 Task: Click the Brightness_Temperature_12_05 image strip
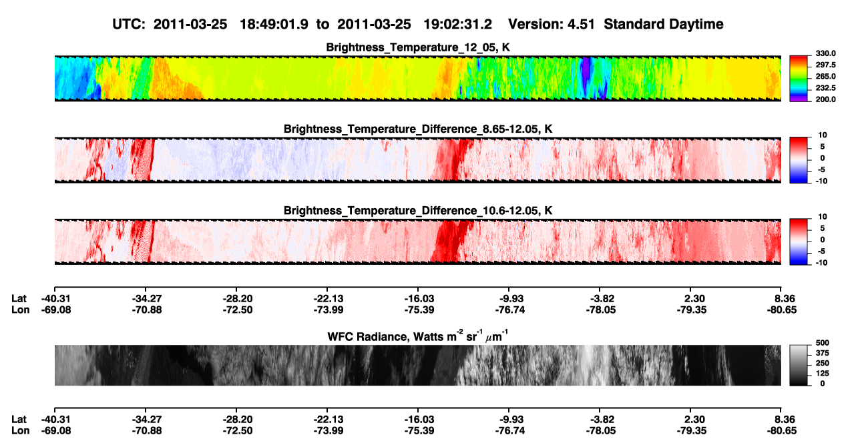[x=417, y=78]
